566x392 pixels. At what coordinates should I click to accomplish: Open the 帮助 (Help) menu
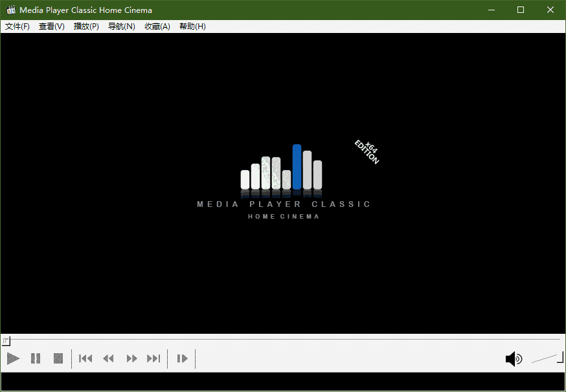(x=192, y=26)
